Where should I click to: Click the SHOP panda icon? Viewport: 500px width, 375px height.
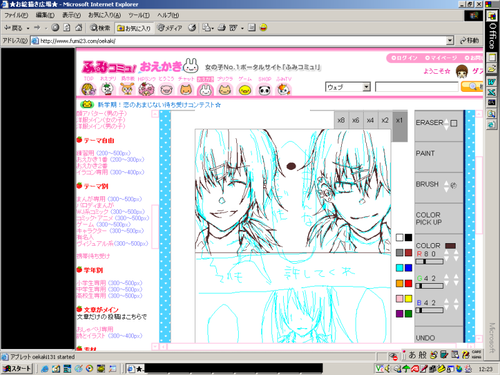(264, 89)
